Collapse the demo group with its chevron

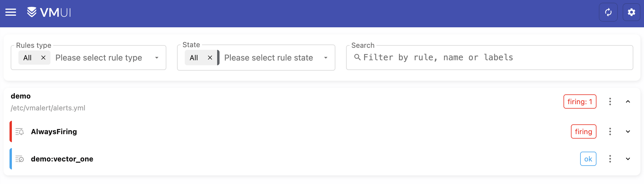point(628,101)
